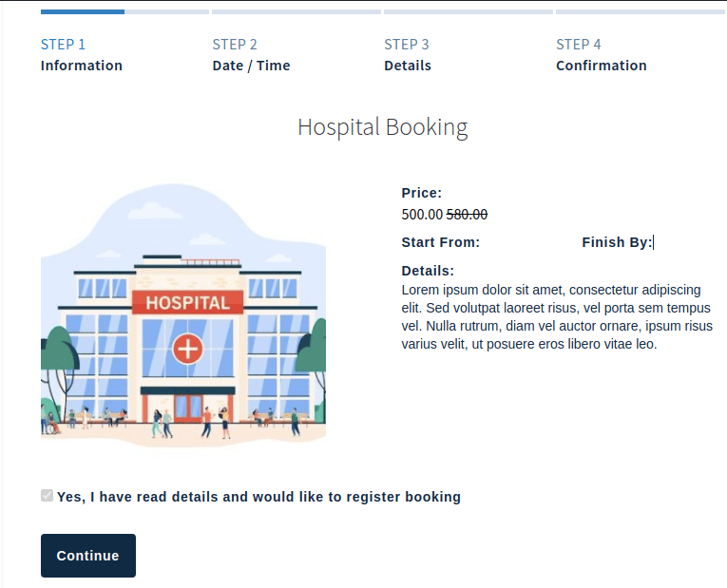The image size is (727, 588).
Task: Click the 'Yes, I have read details' label
Action: 258,497
